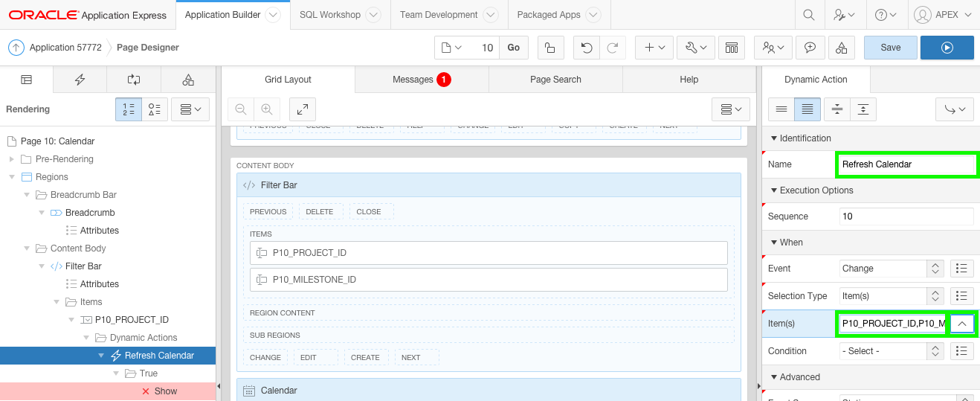
Task: Click the Undo icon
Action: [587, 48]
